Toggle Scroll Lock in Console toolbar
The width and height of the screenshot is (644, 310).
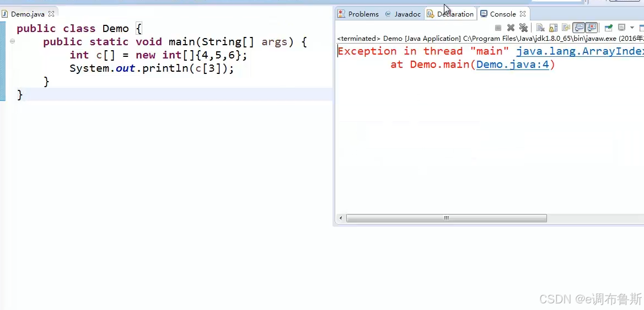pyautogui.click(x=553, y=28)
